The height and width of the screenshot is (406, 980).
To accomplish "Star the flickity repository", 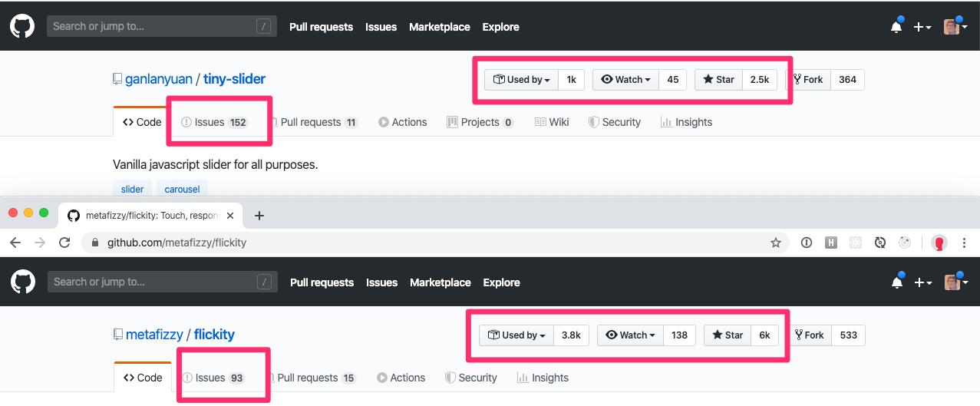I will click(x=728, y=335).
